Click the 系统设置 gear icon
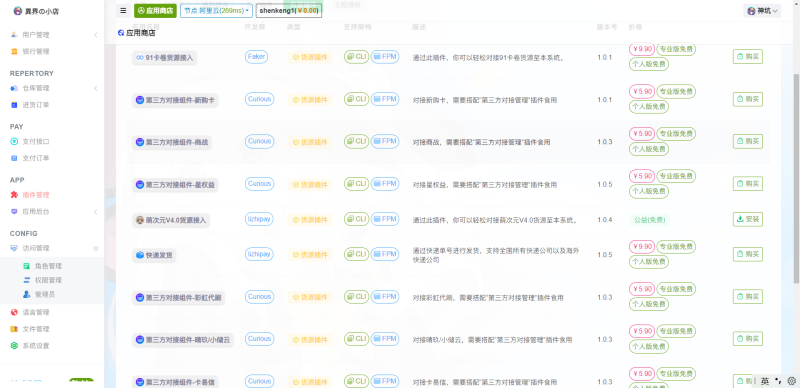 [14, 346]
